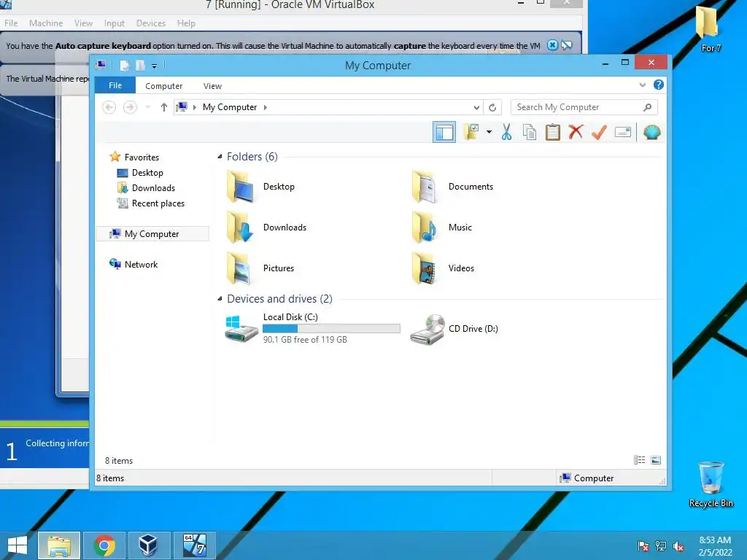
Task: Go up one level arrow
Action: [x=164, y=107]
